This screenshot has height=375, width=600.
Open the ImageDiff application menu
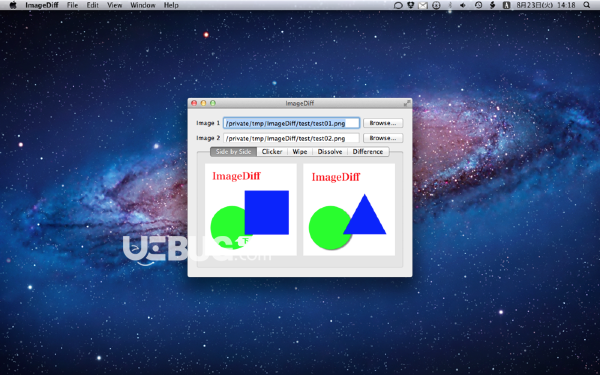42,5
